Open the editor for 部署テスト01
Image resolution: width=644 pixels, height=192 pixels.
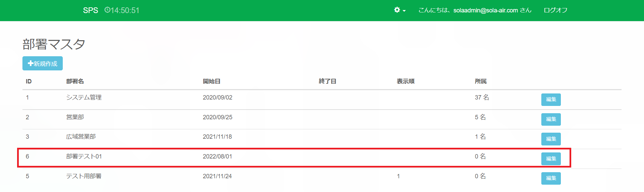pos(551,158)
